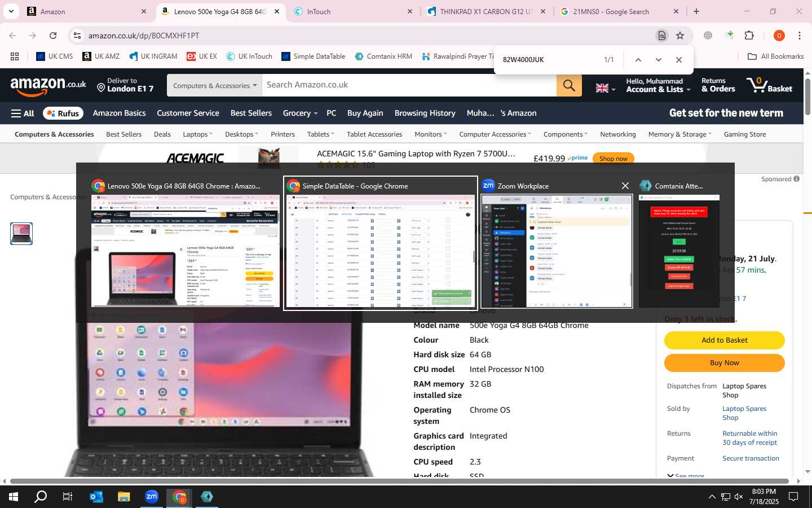Viewport: 812px width, 508px height.
Task: Open Outlook from taskbar
Action: [96, 497]
